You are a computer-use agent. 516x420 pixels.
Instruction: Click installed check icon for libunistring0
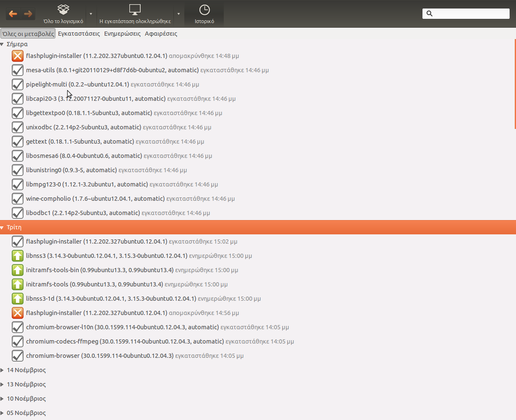[17, 170]
